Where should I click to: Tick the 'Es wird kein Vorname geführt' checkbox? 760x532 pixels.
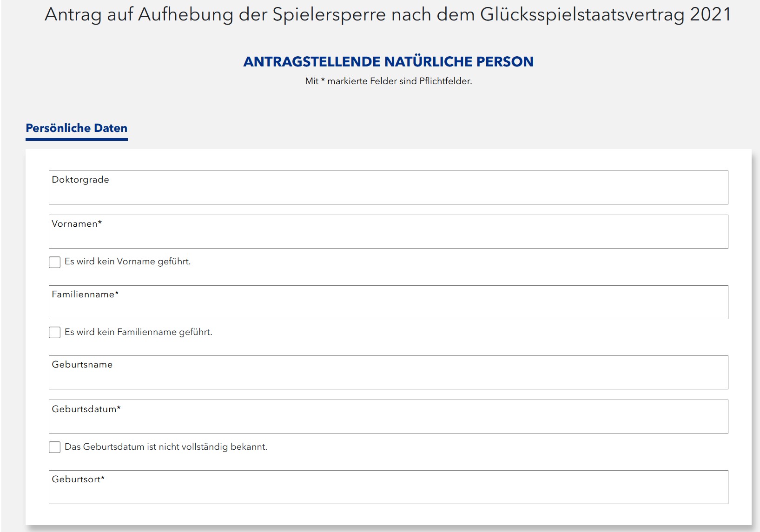(x=55, y=262)
